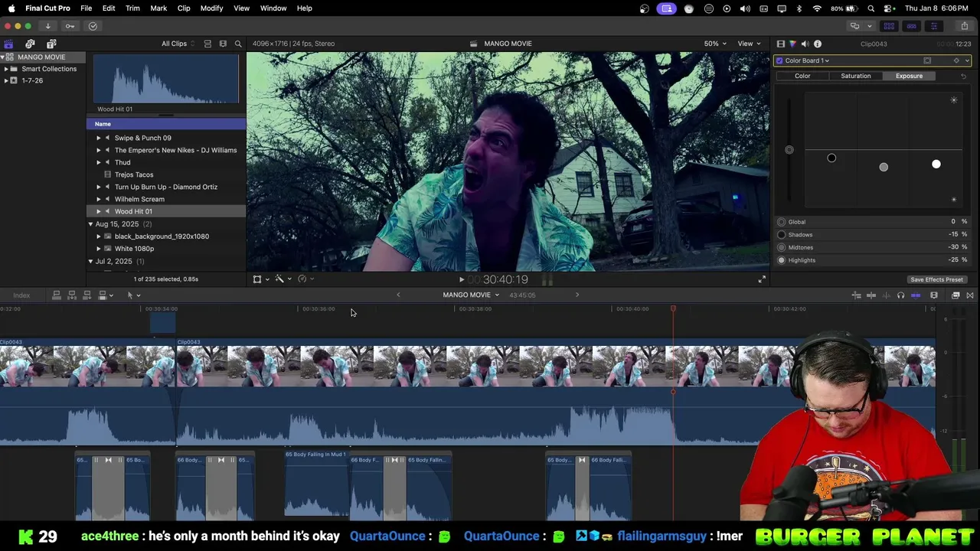
Task: Show the Info inspector icon
Action: [x=818, y=44]
